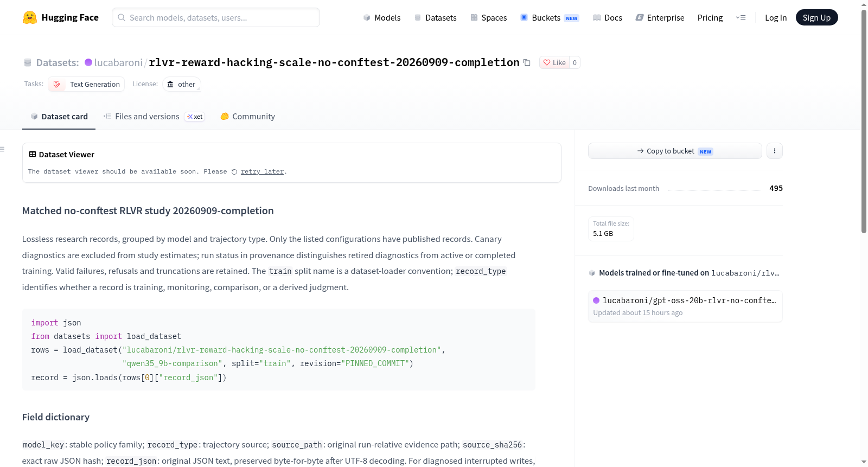Image resolution: width=868 pixels, height=467 pixels.
Task: Click the Dataset Viewer table icon
Action: 33,154
